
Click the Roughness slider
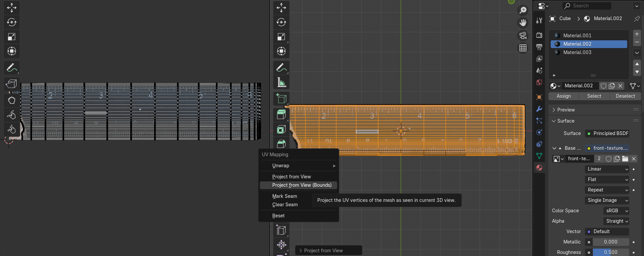(x=610, y=252)
